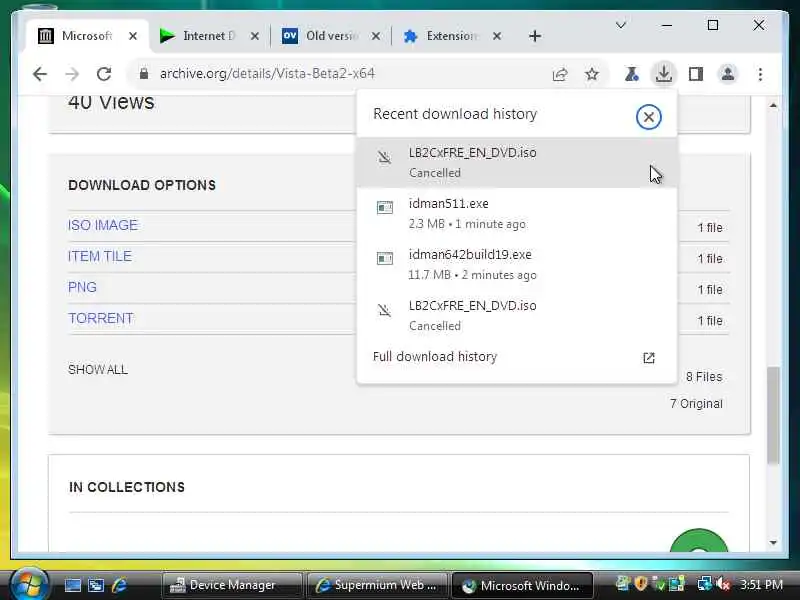Screen dimensions: 800x600
Task: Click the idman511.exe file icon
Action: click(x=385, y=208)
